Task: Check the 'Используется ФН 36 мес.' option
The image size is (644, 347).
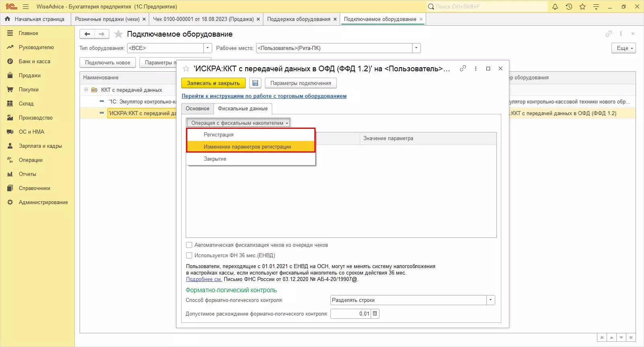Action: (189, 255)
